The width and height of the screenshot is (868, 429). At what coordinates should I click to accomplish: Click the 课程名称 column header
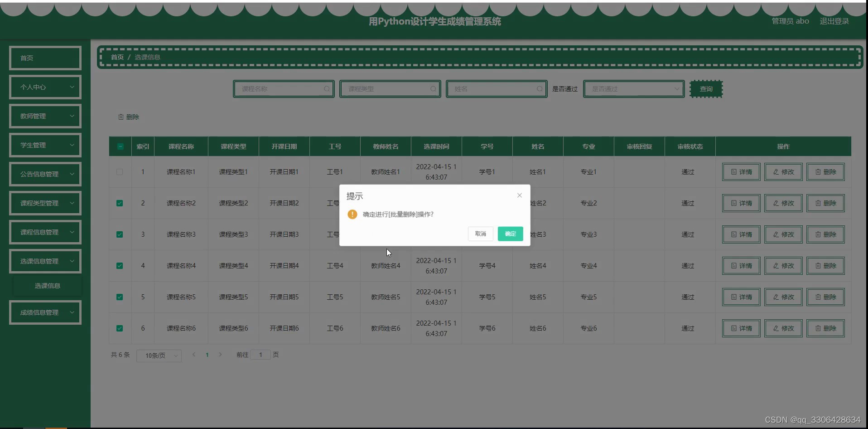pyautogui.click(x=181, y=146)
